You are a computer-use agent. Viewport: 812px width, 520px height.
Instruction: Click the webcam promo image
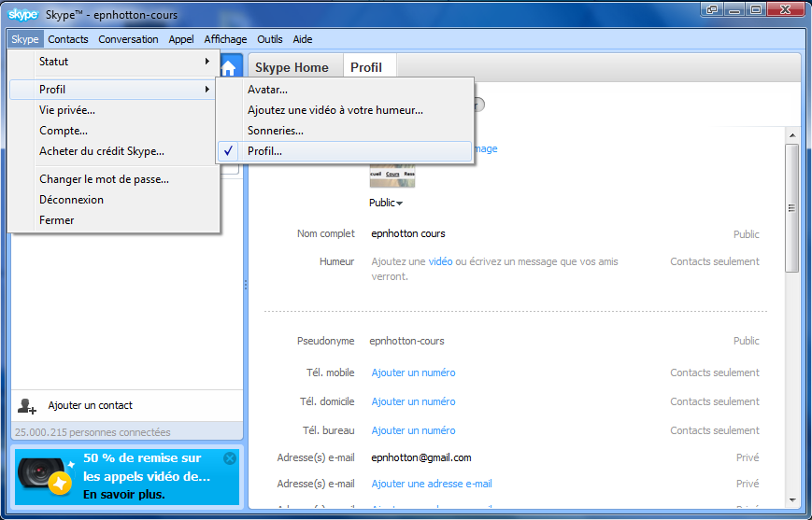click(45, 476)
